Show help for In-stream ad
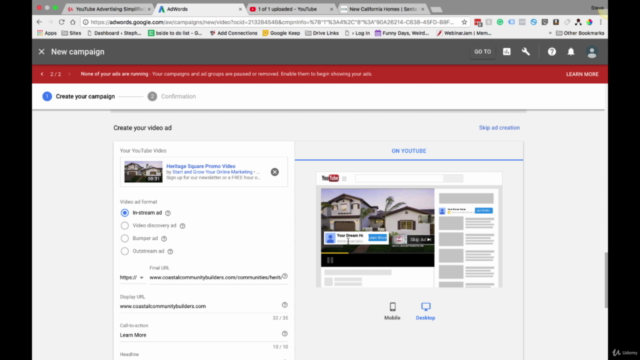Image resolution: width=640 pixels, height=360 pixels. tap(168, 213)
